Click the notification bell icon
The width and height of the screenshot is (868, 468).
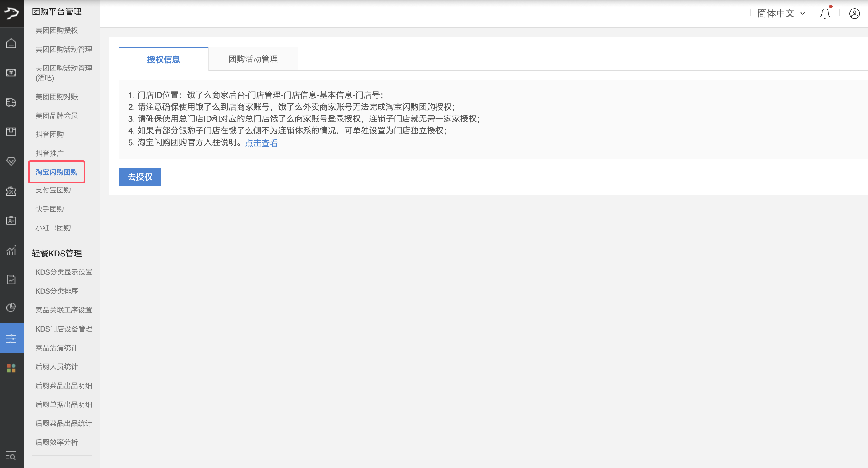click(825, 14)
